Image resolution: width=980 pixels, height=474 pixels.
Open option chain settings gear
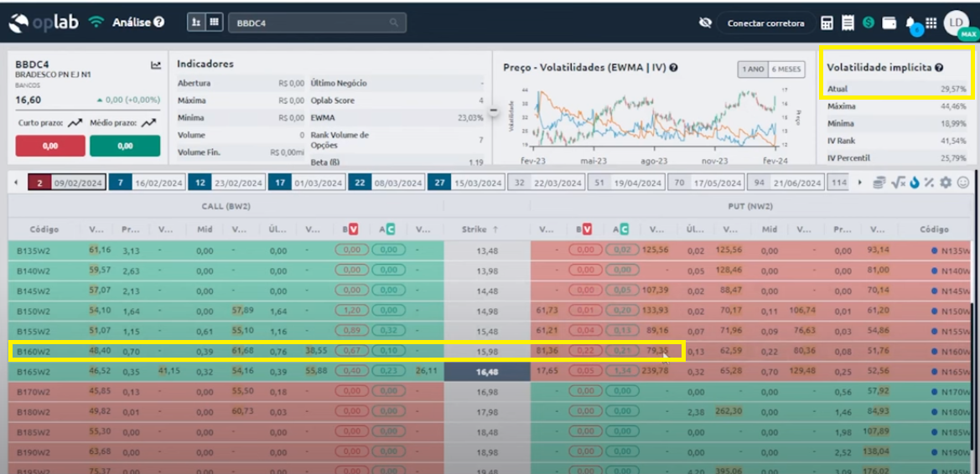[x=946, y=183]
